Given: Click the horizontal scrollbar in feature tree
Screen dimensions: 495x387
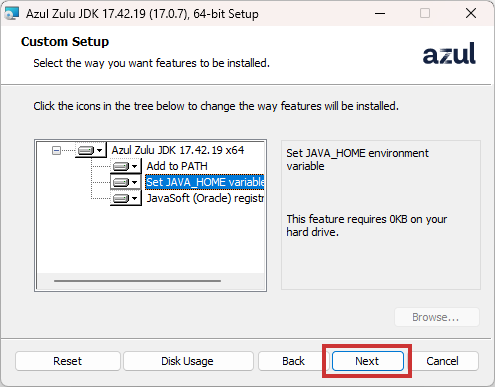Looking at the screenshot, I should [137, 281].
